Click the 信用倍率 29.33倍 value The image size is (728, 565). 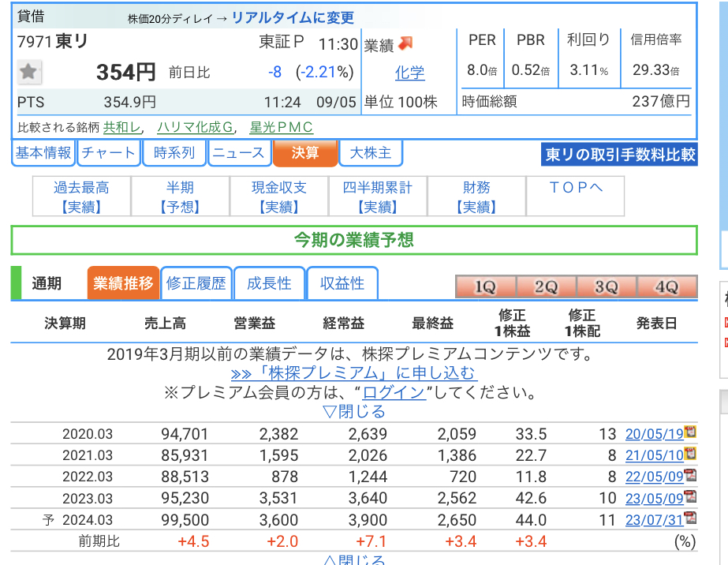click(655, 70)
